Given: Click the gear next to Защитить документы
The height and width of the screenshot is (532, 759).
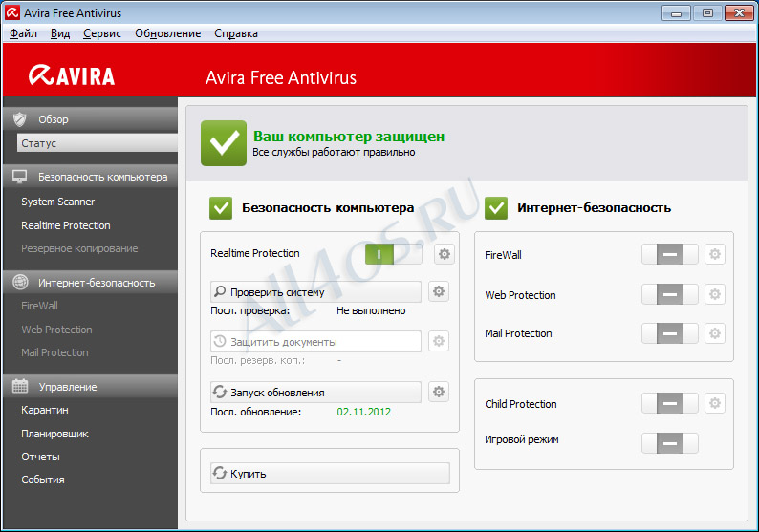Looking at the screenshot, I should point(439,341).
